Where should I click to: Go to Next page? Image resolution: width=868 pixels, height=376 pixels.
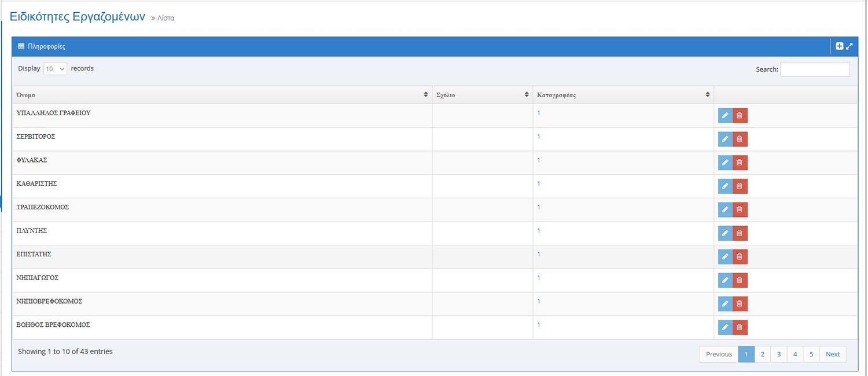[833, 354]
